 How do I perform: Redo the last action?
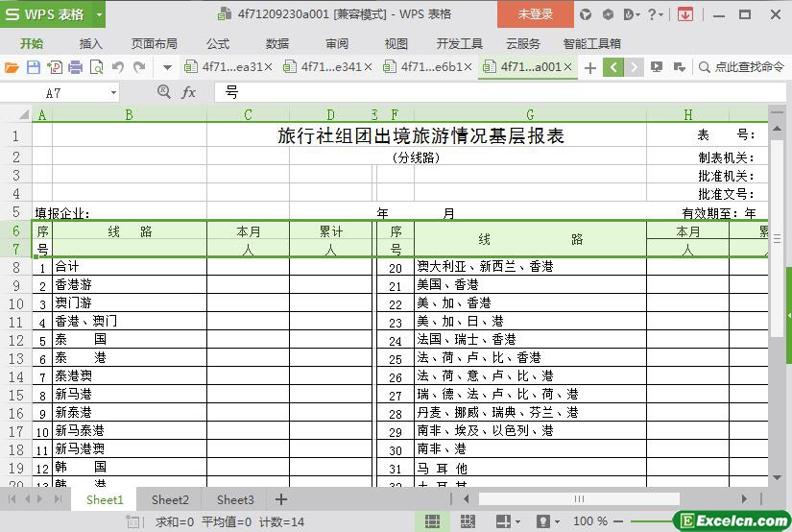pos(139,67)
